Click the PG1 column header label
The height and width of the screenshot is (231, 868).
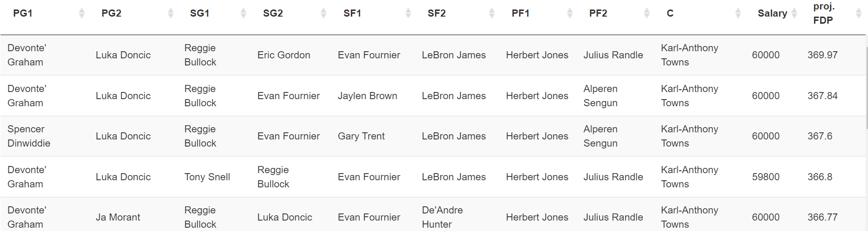[x=23, y=13]
